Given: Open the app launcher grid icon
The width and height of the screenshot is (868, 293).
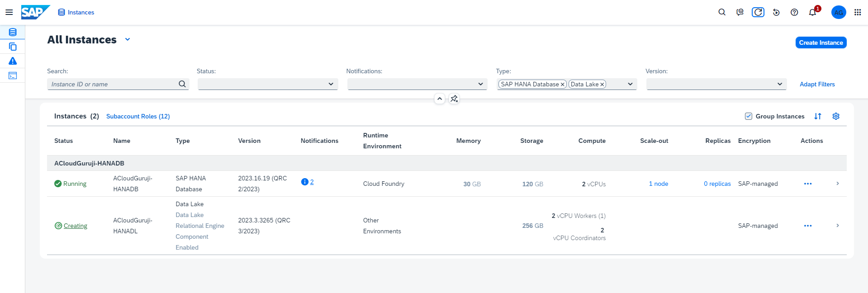Looking at the screenshot, I should point(858,12).
